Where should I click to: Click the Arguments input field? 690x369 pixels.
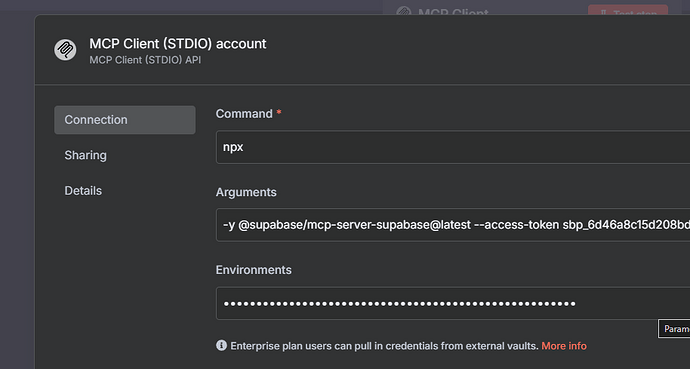pyautogui.click(x=453, y=225)
